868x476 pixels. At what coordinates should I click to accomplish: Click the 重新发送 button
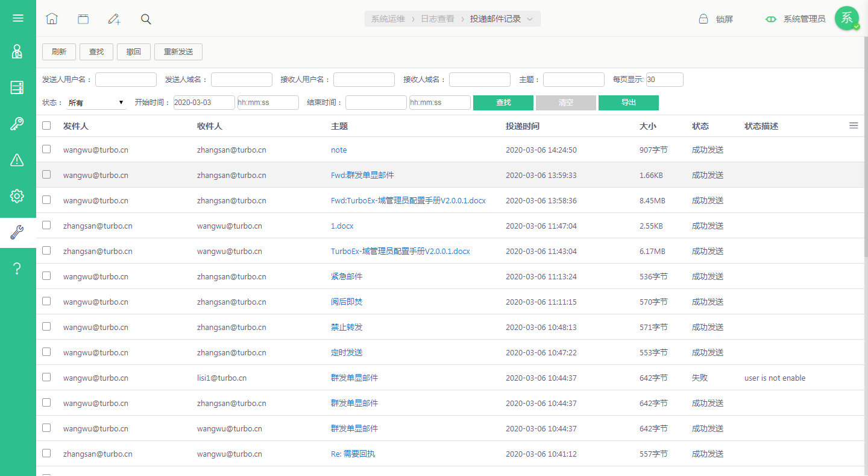(x=178, y=52)
